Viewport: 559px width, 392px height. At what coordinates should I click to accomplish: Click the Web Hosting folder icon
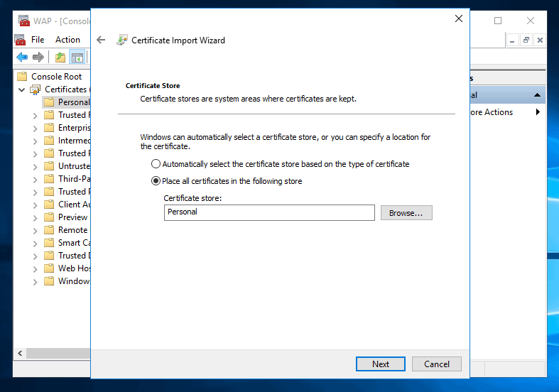49,268
